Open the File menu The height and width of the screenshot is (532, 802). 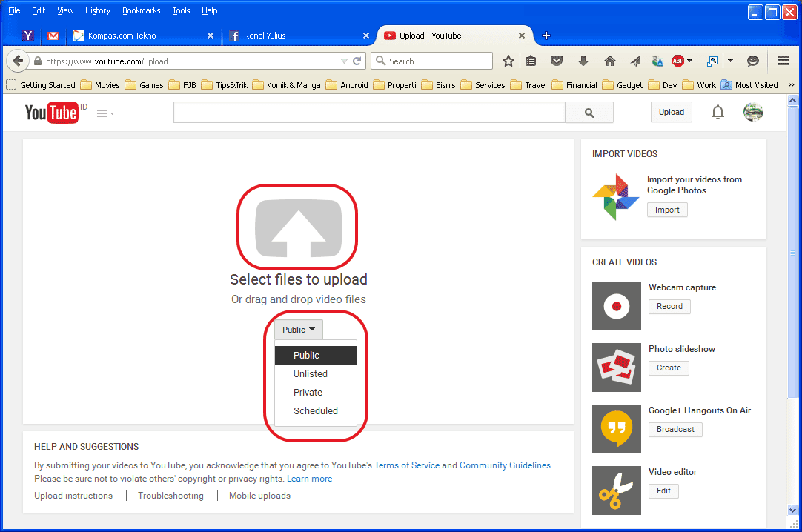pos(14,10)
